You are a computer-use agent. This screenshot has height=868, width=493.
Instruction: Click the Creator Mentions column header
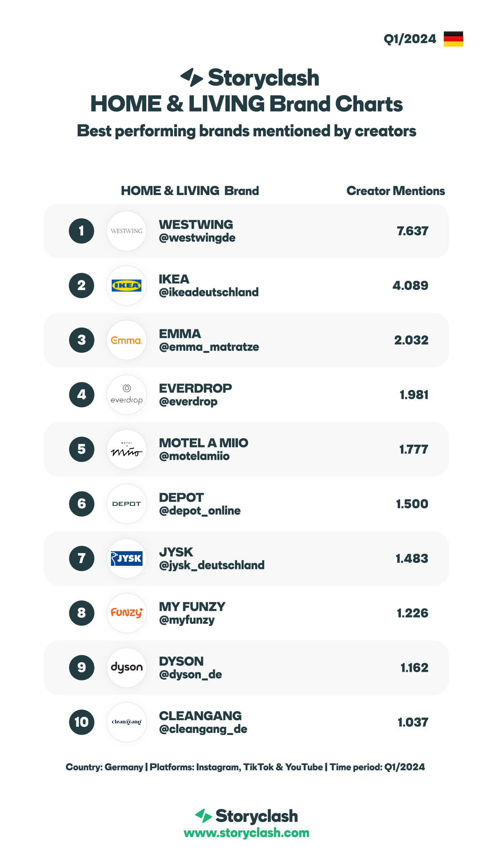click(396, 191)
